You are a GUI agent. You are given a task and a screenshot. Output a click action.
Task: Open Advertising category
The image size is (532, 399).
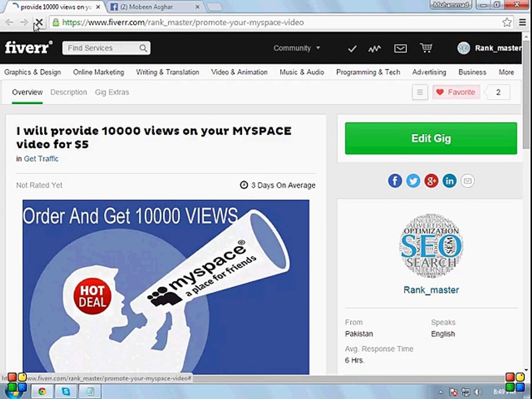pyautogui.click(x=429, y=72)
